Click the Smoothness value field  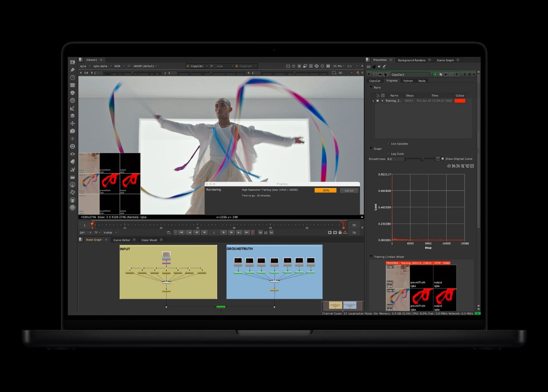(395, 159)
